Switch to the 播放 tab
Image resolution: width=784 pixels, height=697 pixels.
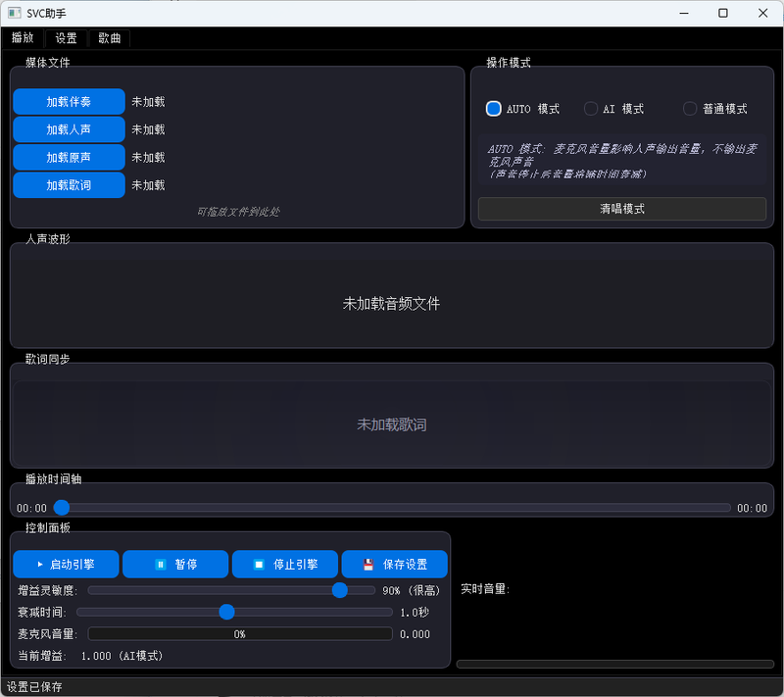(x=23, y=38)
